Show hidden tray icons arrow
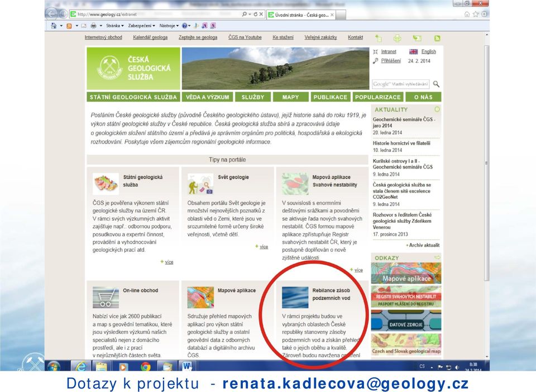This screenshot has height=392, width=536. click(x=432, y=367)
